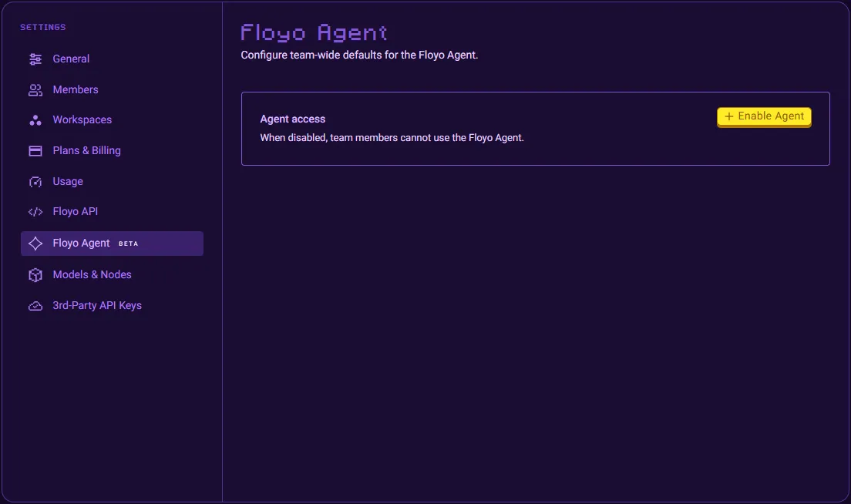
Task: Click the Workspaces dots icon
Action: click(35, 120)
